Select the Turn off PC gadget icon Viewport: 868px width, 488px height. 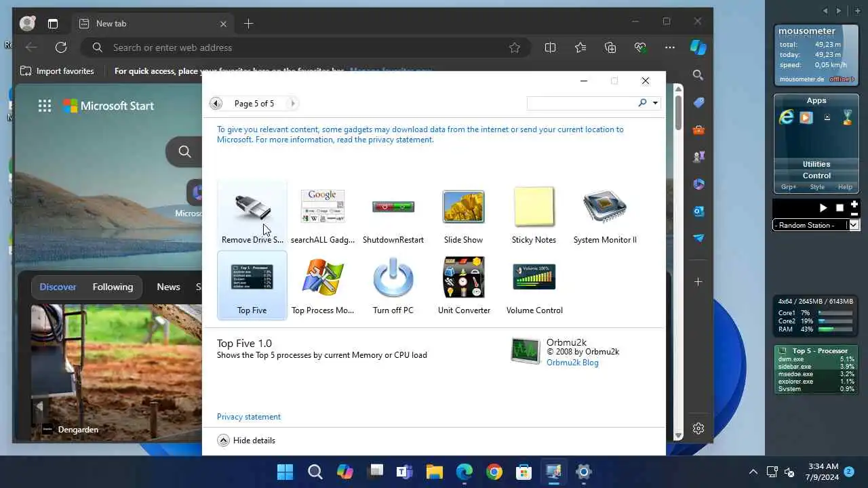(393, 277)
